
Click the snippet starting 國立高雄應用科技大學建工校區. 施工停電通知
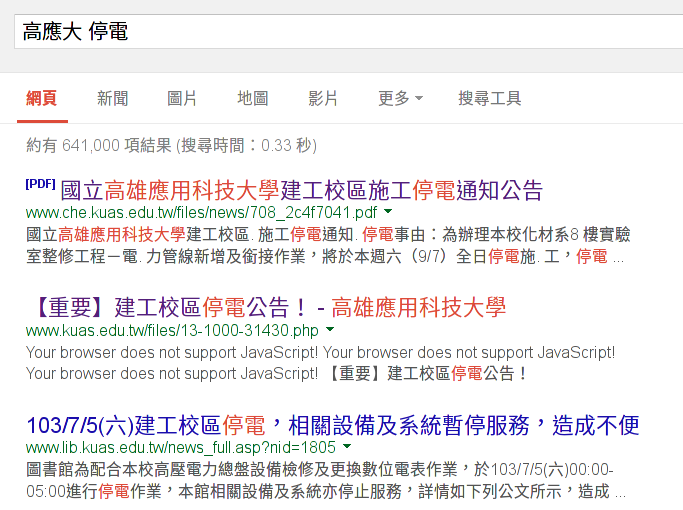point(328,246)
